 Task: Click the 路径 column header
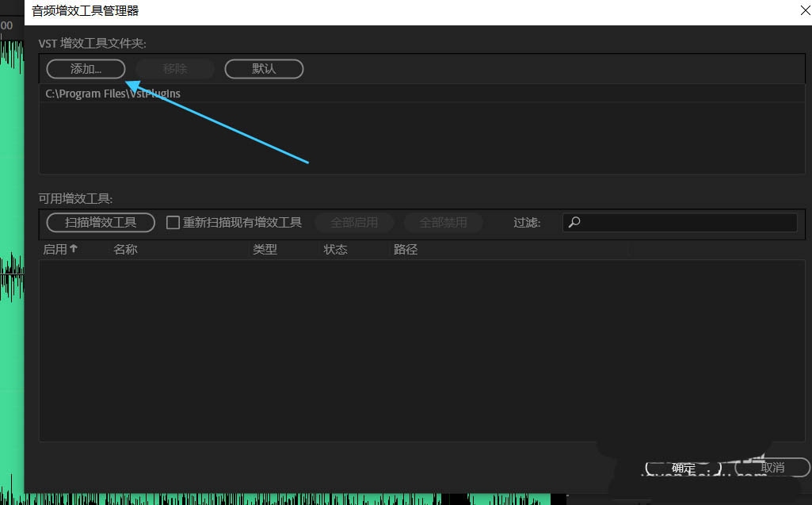click(406, 249)
